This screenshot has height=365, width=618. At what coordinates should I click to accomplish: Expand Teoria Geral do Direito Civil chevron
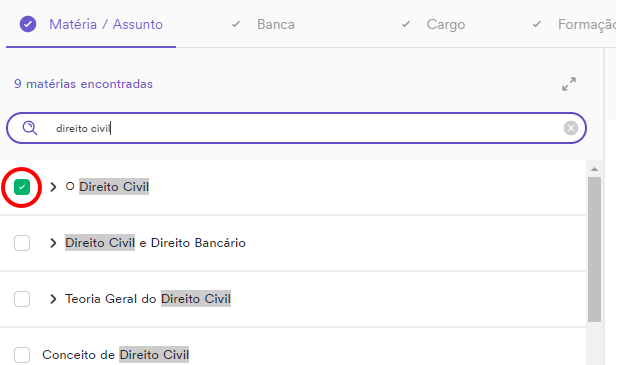click(53, 299)
